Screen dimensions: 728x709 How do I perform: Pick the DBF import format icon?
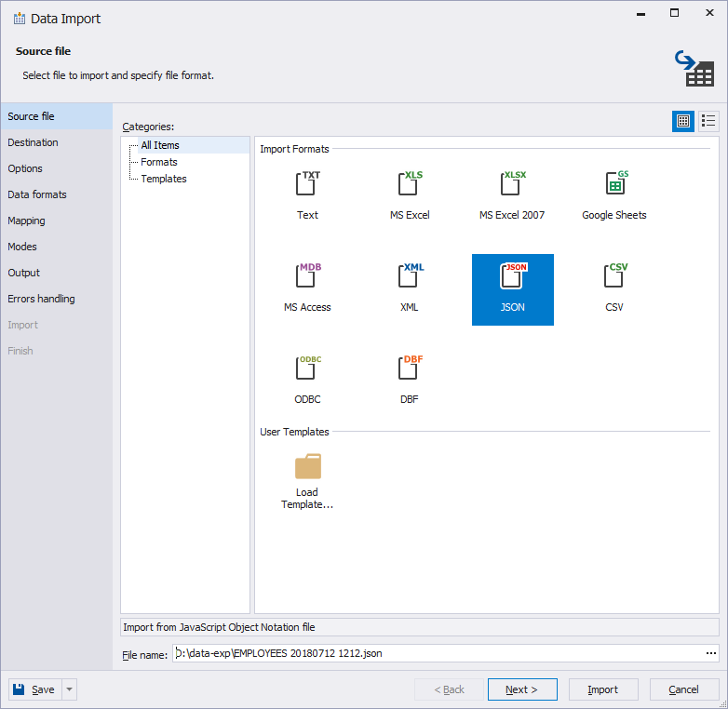click(410, 368)
